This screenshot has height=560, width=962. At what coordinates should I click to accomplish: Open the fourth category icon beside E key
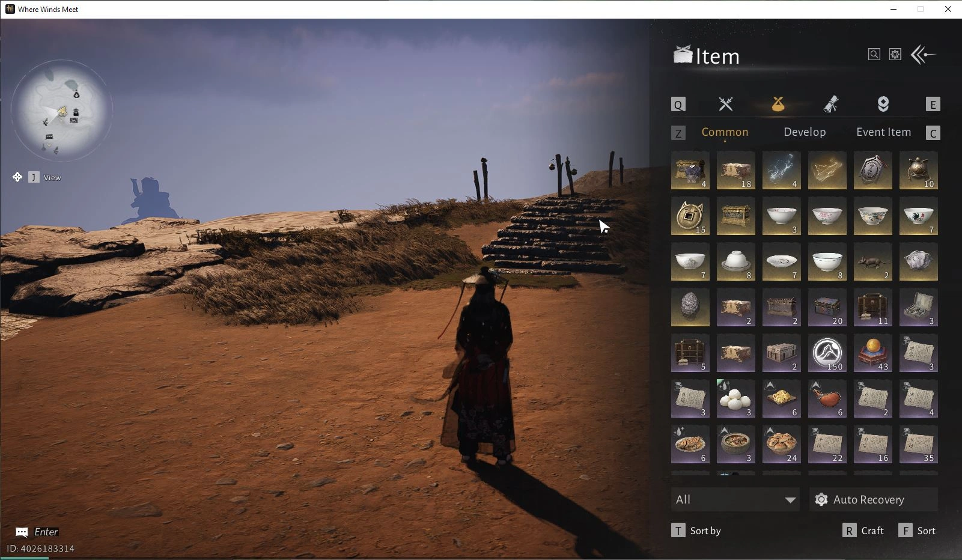(x=883, y=105)
